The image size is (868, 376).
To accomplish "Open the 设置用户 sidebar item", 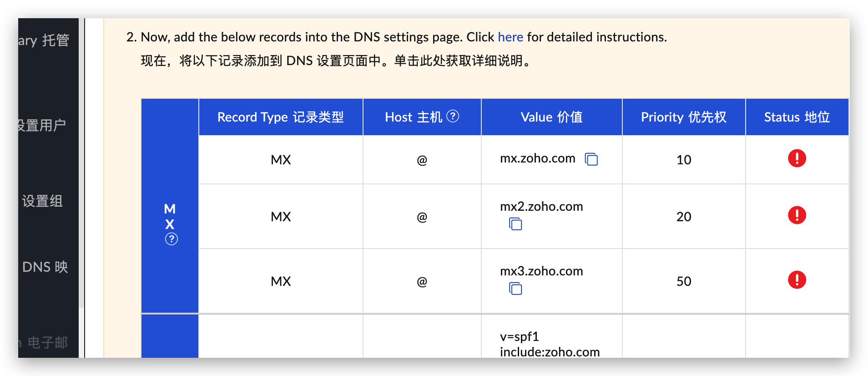I will 42,125.
